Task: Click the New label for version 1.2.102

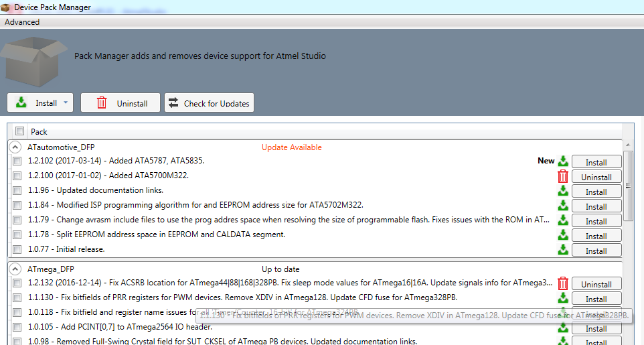Action: point(546,161)
